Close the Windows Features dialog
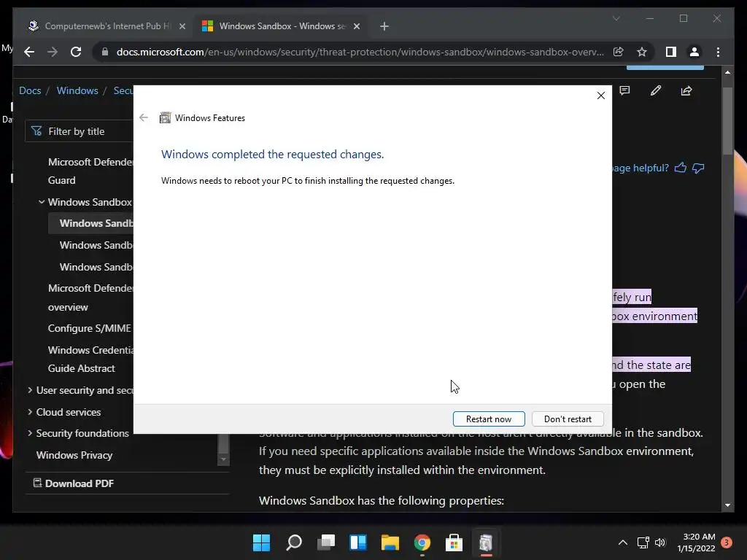The image size is (747, 560). 601,96
